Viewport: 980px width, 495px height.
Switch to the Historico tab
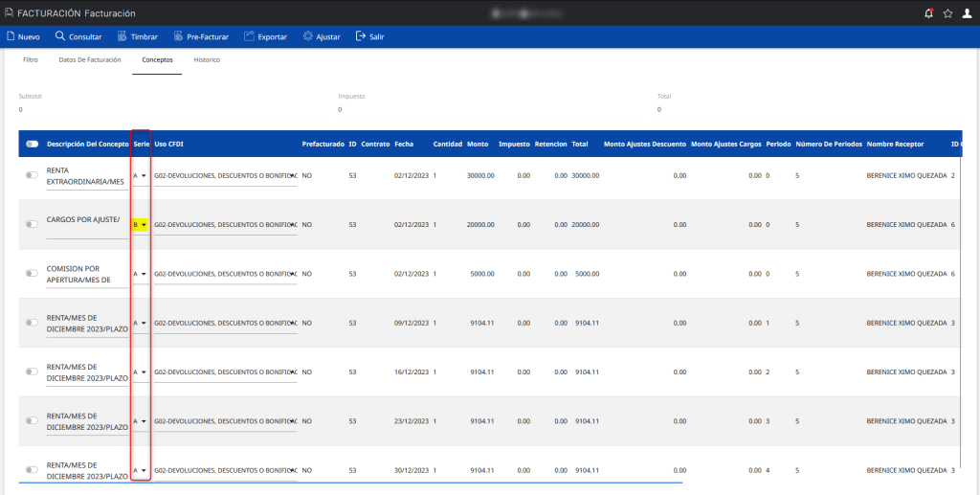(x=207, y=59)
